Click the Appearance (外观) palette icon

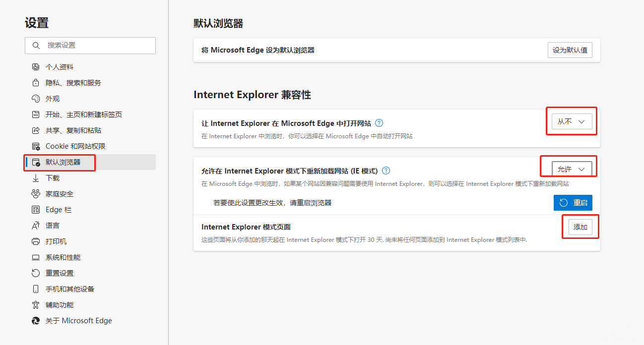click(36, 99)
